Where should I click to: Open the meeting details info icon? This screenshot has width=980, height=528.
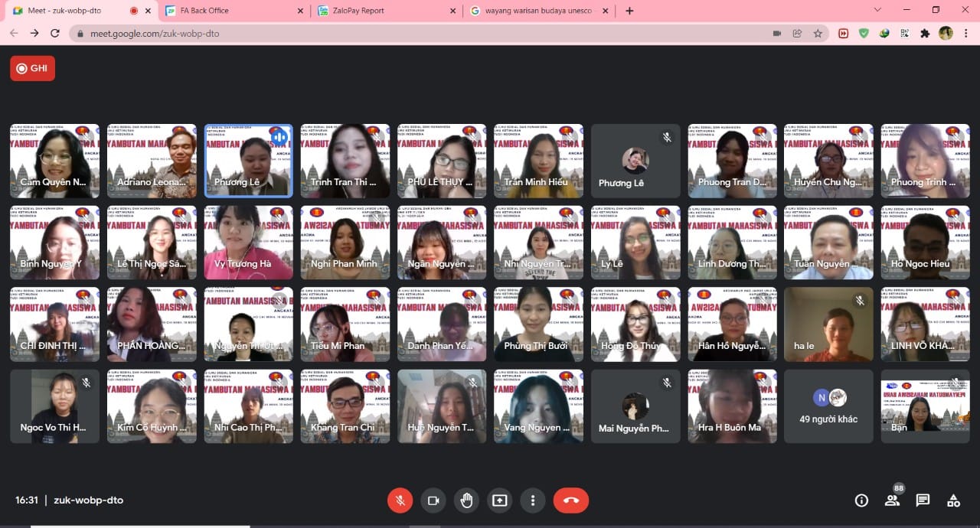861,500
